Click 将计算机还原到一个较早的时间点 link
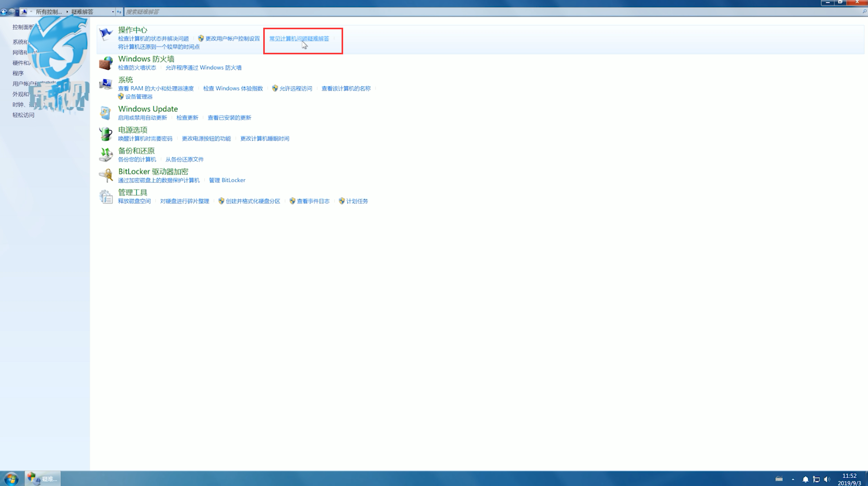Viewport: 868px width, 486px height. tap(159, 47)
